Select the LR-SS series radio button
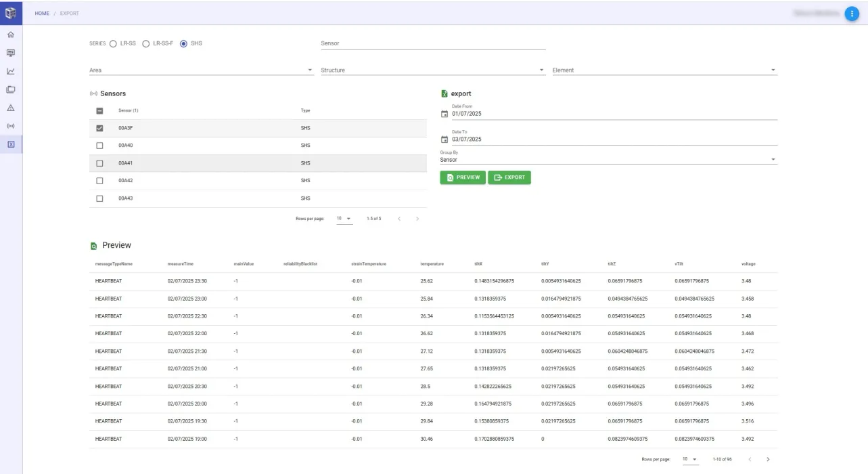Image resolution: width=868 pixels, height=474 pixels. click(113, 43)
